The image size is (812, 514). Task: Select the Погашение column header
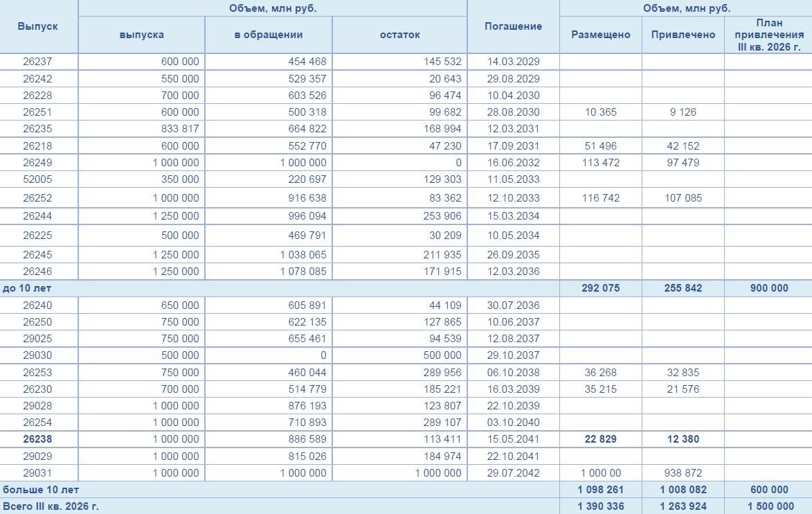513,26
